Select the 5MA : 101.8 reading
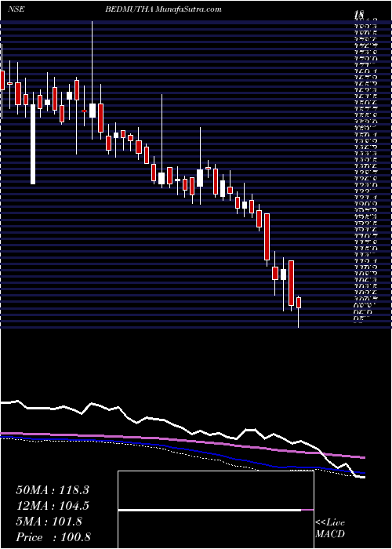The height and width of the screenshot is (549, 392). [x=49, y=522]
